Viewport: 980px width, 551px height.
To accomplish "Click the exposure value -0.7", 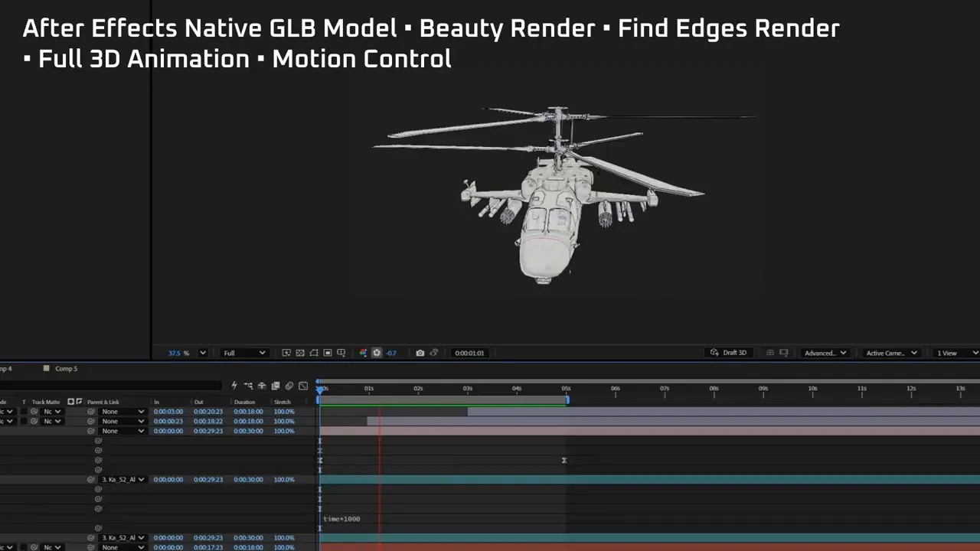I will 391,353.
